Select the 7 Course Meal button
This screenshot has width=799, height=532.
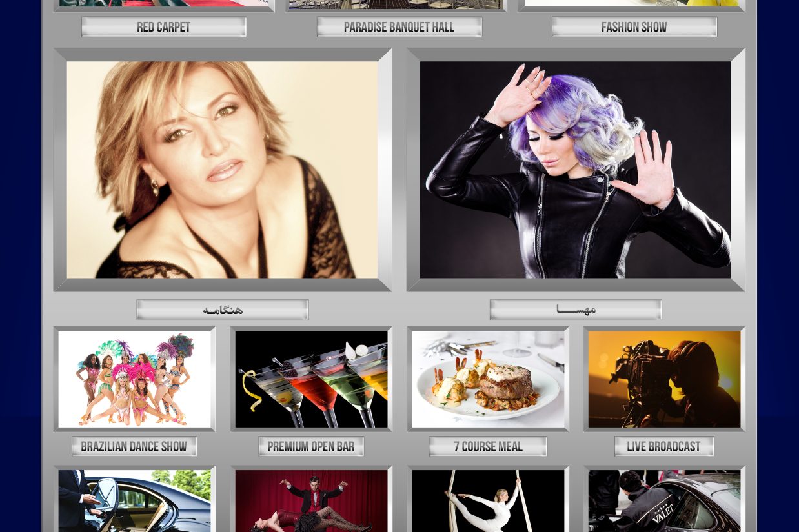(488, 446)
